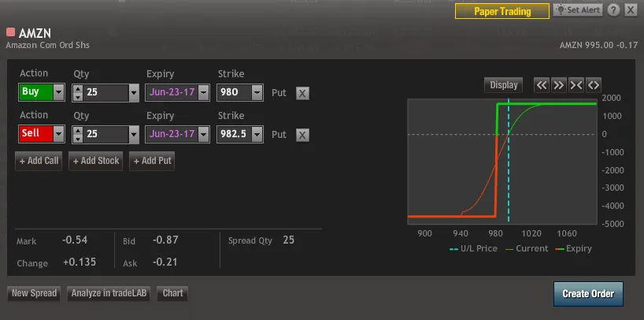Click the outward-arrows chart zoom button
Viewport: 644px width, 320px height.
[593, 85]
